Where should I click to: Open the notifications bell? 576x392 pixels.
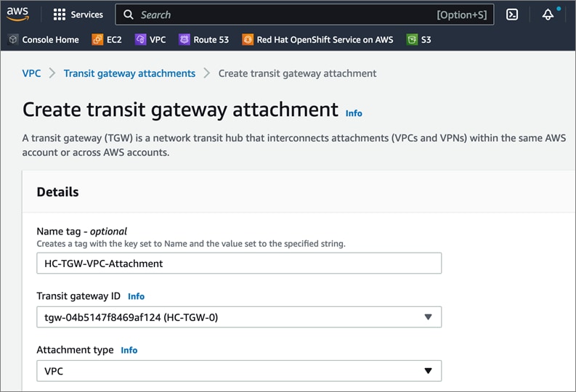point(548,15)
